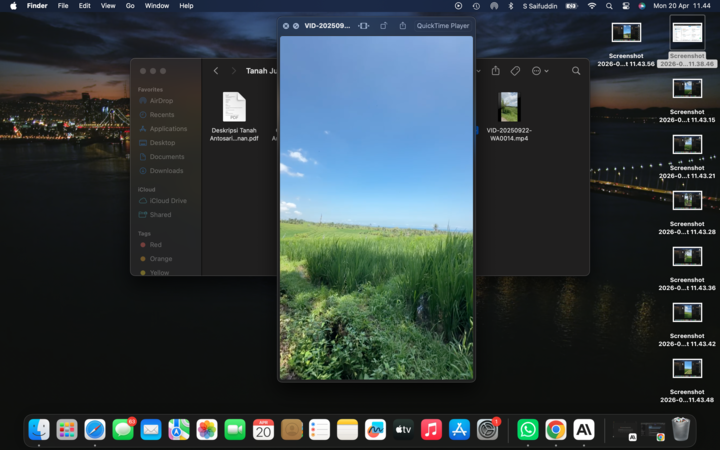Open the date and time notification panel

[x=680, y=6]
